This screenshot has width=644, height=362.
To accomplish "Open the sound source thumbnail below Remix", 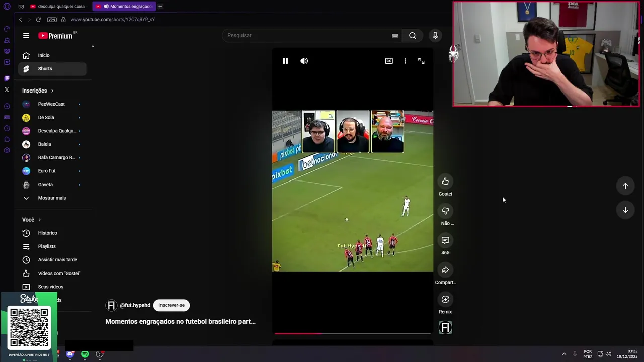I will (445, 328).
